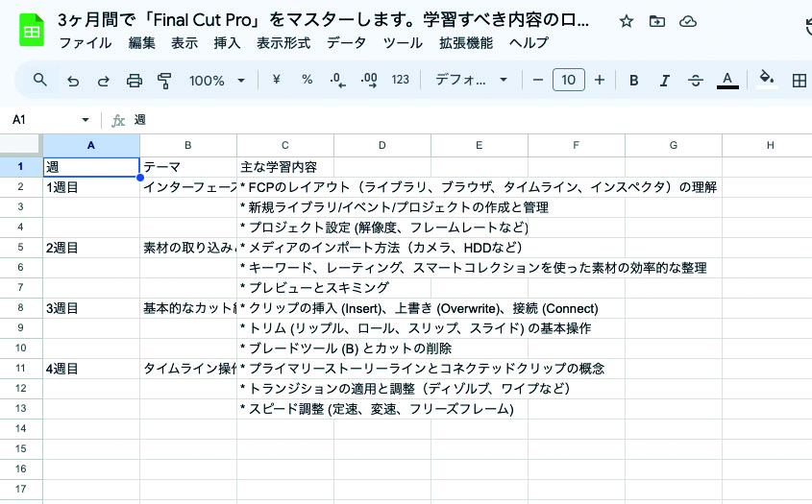
Task: Open more number formats 123
Action: [x=401, y=80]
